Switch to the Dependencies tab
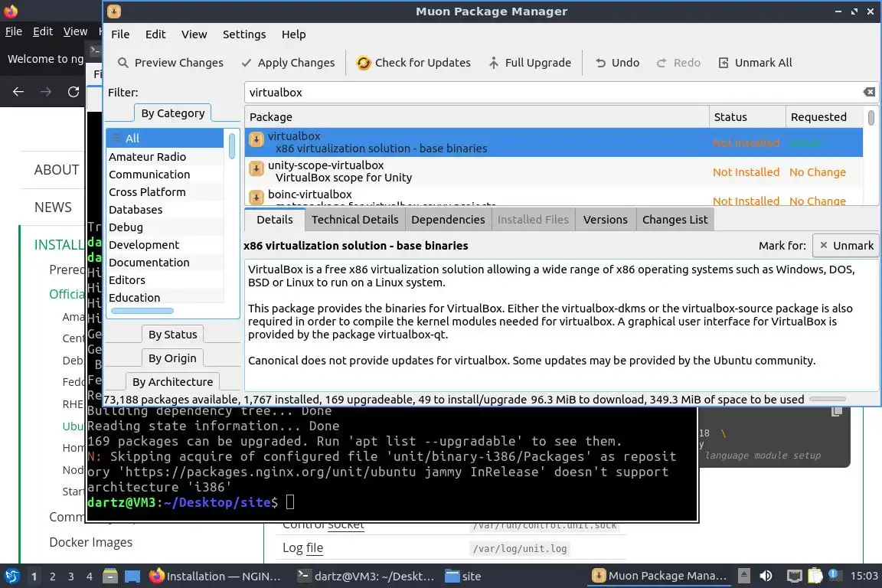882x588 pixels. point(448,220)
